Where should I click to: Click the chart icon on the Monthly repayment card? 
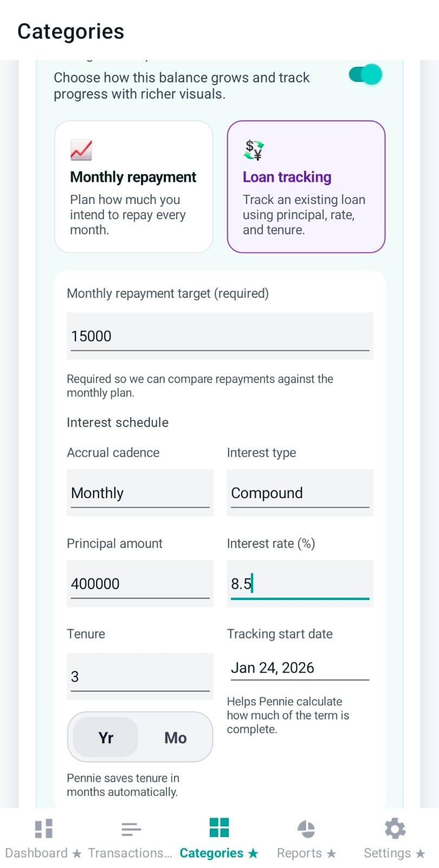point(81,150)
